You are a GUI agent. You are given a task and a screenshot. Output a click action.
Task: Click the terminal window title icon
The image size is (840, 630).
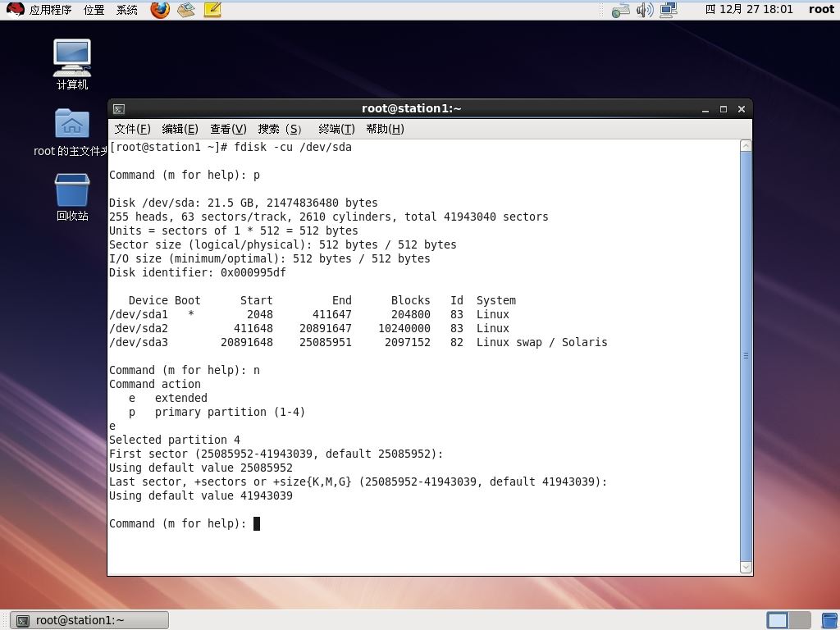119,109
